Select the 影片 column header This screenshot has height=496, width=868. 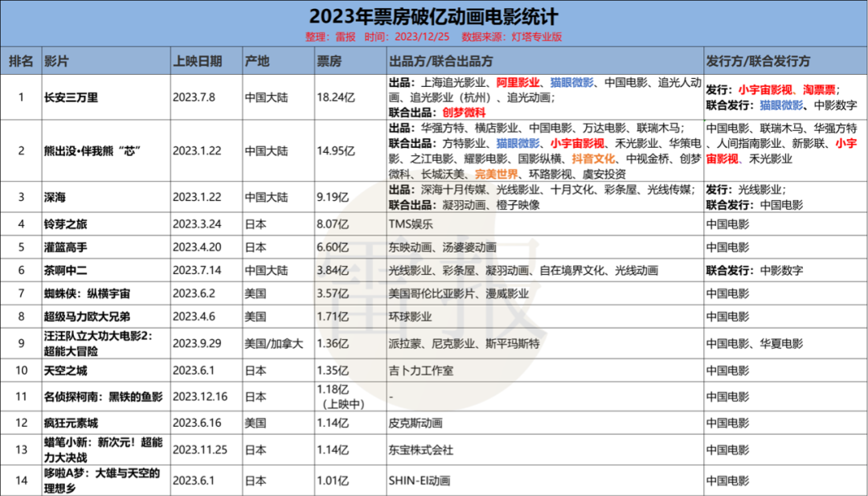pos(56,62)
